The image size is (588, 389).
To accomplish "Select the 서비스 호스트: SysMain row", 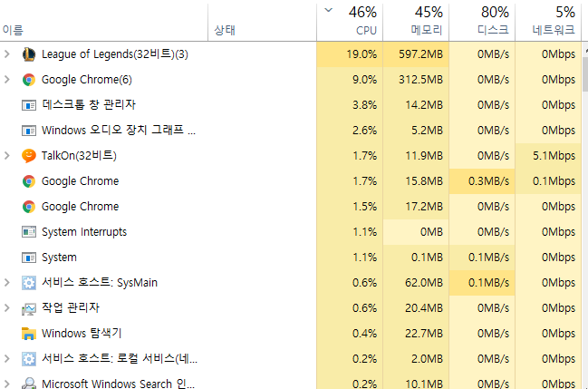I will point(291,283).
